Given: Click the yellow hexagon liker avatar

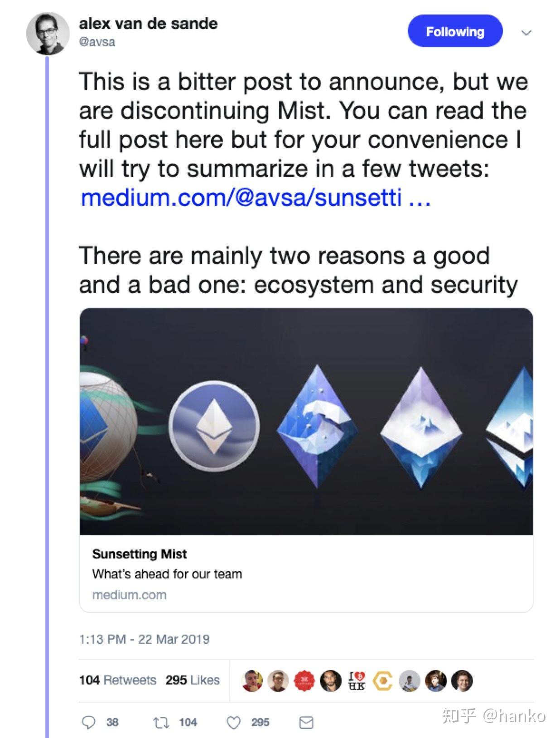Looking at the screenshot, I should 383,680.
